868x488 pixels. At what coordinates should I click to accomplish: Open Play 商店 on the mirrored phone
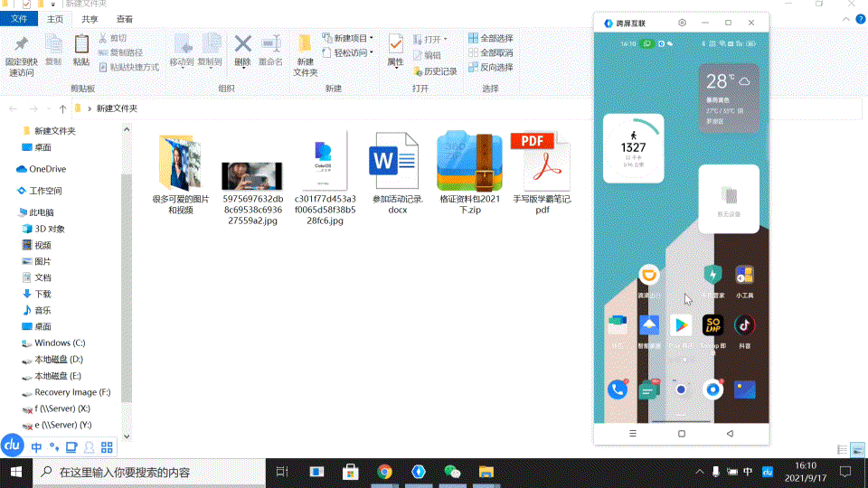[x=681, y=325]
